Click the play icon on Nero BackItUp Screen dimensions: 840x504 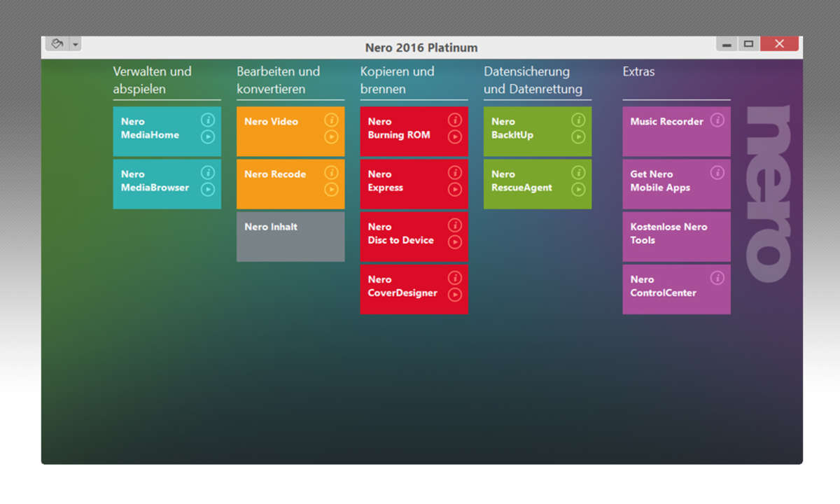coord(578,136)
